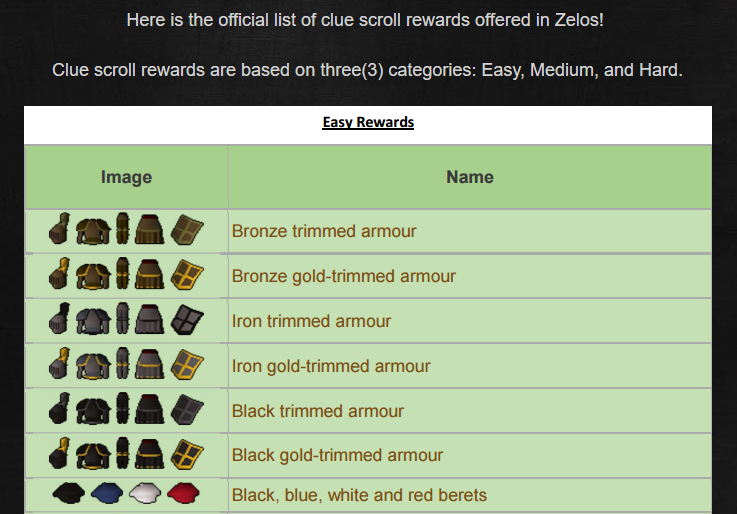Click the black trimmed kiteshield icon

click(187, 410)
